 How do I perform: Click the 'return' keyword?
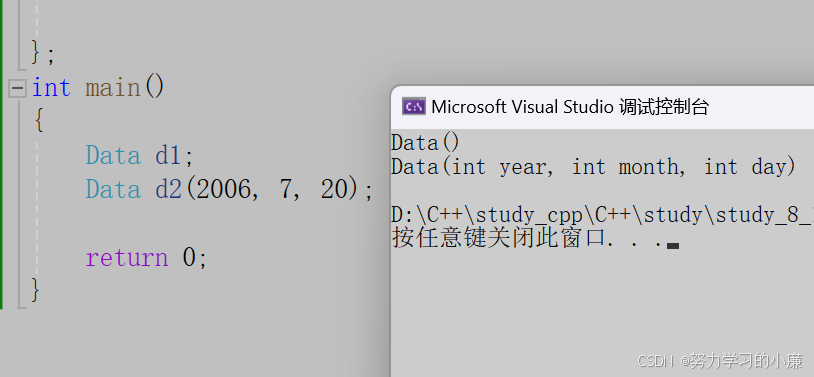[x=127, y=258]
